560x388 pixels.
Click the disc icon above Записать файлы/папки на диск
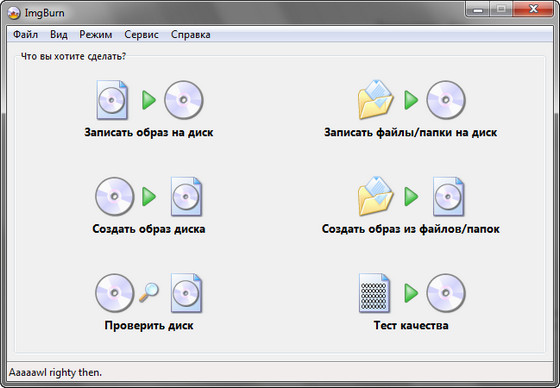coord(446,100)
